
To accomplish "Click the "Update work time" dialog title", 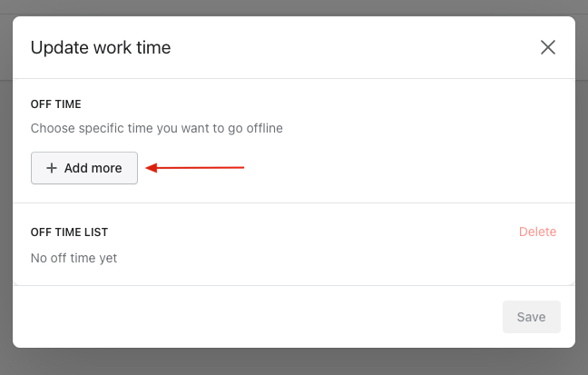I will pyautogui.click(x=101, y=47).
